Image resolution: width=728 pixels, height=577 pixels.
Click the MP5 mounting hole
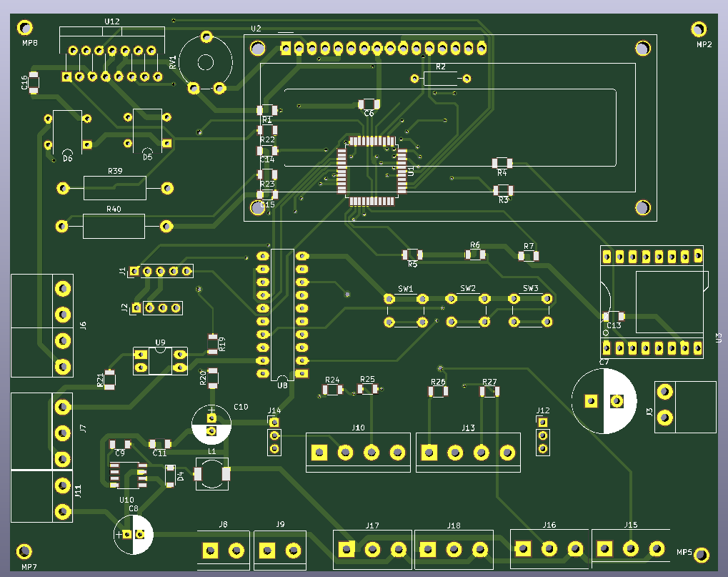702,555
